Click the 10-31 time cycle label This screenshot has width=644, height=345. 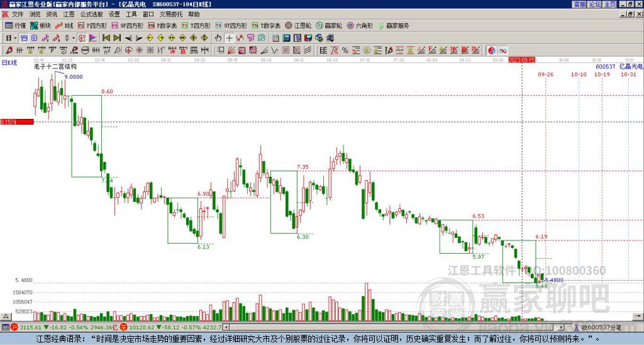coord(628,74)
